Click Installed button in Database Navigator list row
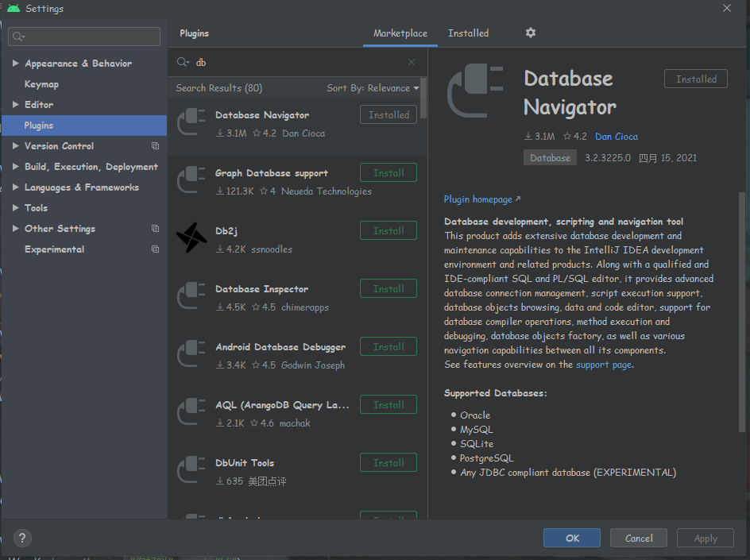This screenshot has width=750, height=560. click(389, 114)
